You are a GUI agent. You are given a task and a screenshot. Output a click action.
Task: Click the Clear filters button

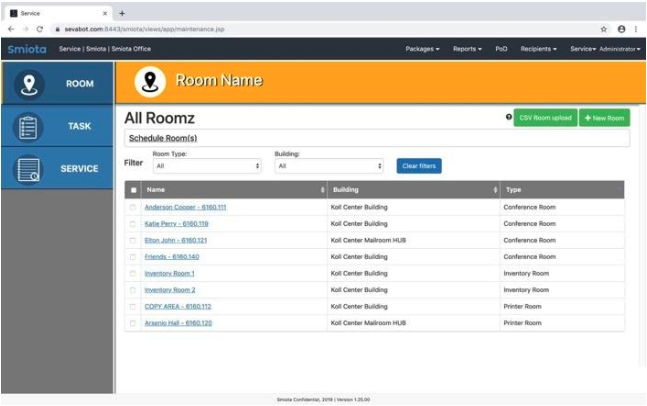click(419, 166)
